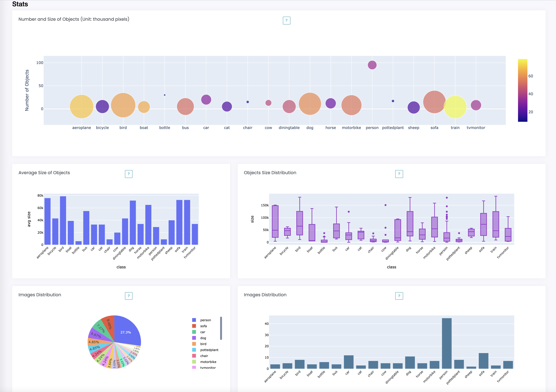
Task: Click the aeroplane box in size distribution
Action: point(275,222)
